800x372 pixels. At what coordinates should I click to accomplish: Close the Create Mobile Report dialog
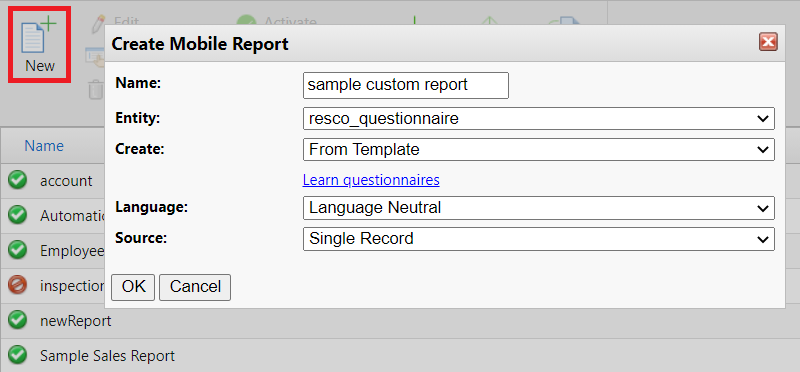point(768,42)
